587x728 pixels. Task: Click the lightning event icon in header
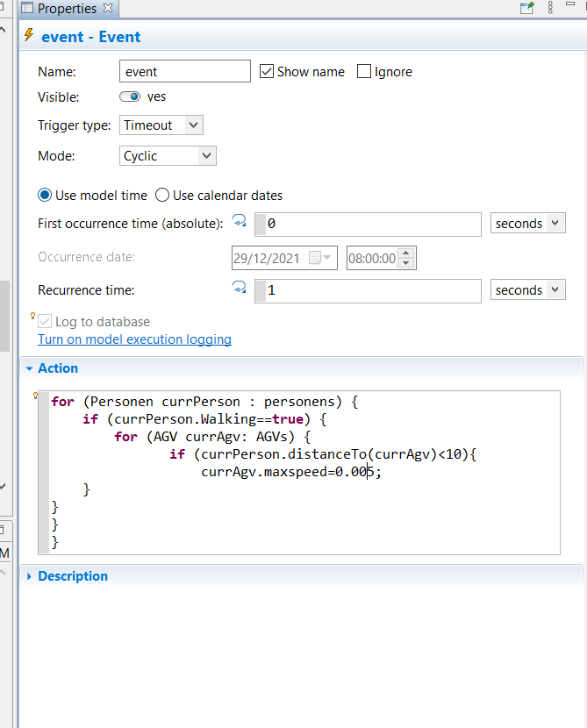pyautogui.click(x=29, y=35)
